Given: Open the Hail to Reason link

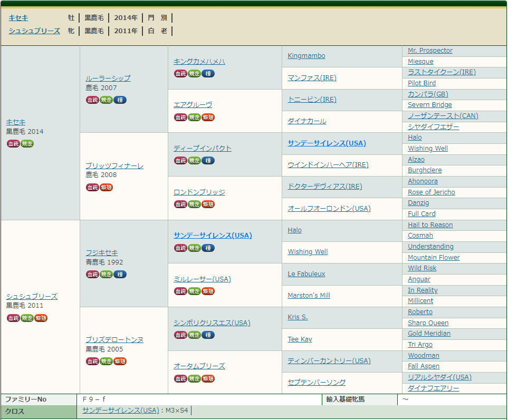Looking at the screenshot, I should tap(430, 225).
